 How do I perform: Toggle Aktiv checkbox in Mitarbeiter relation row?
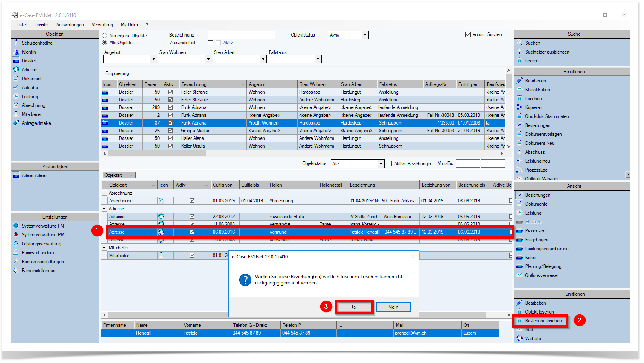(192, 256)
